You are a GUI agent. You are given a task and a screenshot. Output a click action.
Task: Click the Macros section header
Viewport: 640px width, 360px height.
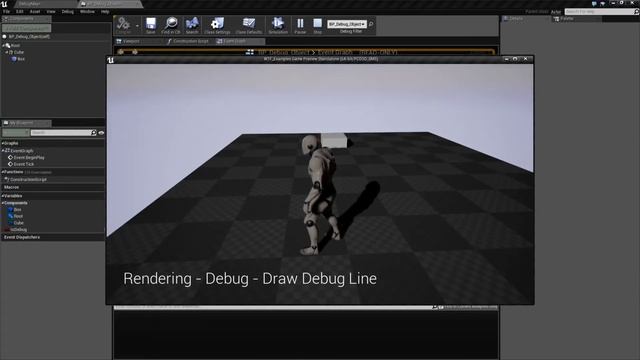pos(11,187)
